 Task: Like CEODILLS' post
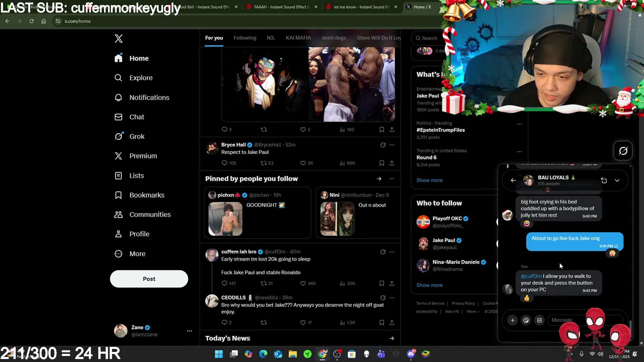point(303,322)
